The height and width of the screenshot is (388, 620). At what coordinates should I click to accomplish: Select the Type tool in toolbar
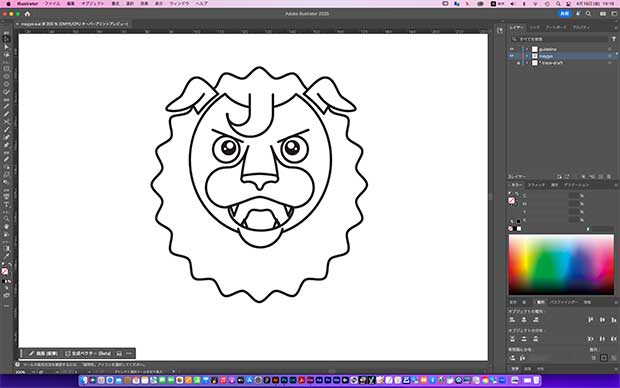[6, 204]
